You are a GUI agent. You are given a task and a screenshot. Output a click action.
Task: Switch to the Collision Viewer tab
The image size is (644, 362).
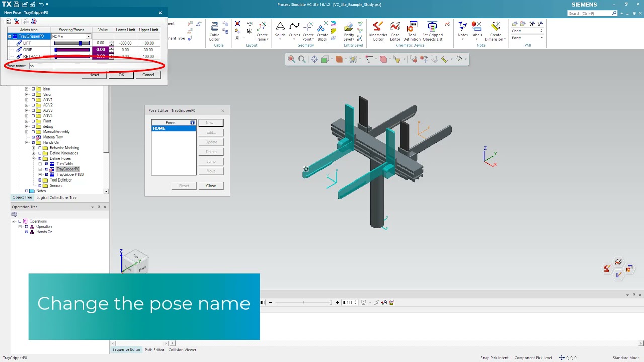pos(182,350)
